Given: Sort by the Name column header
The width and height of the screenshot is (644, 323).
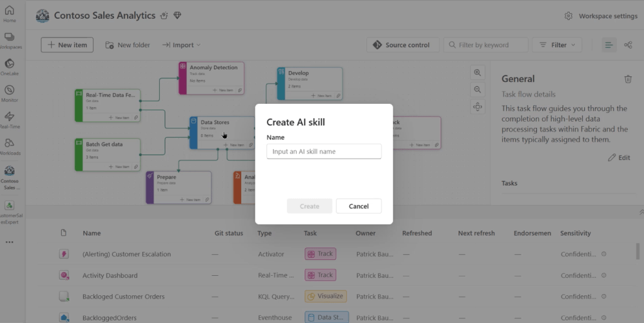Looking at the screenshot, I should point(92,233).
